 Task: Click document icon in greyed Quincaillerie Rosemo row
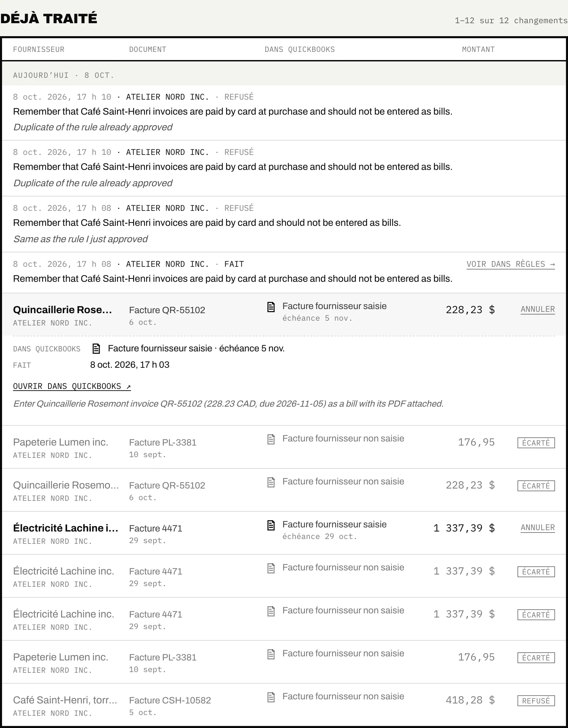tap(271, 482)
